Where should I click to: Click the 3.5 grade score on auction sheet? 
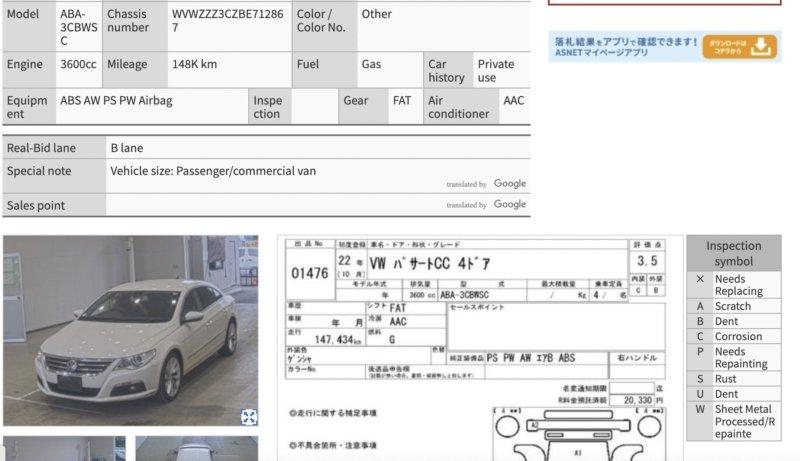(647, 261)
